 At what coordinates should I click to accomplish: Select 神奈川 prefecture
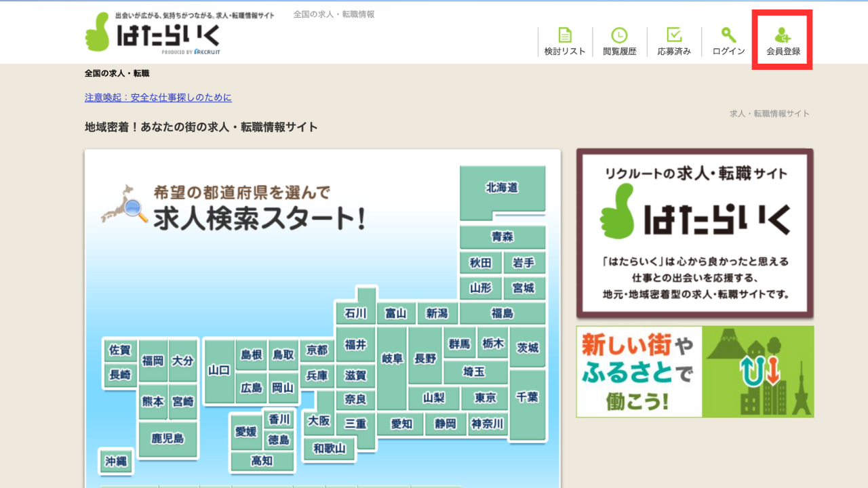pos(488,424)
